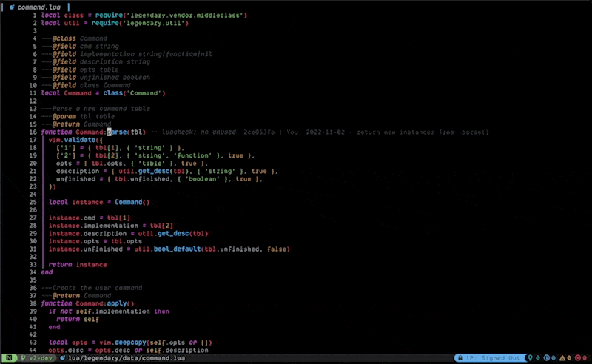This screenshot has width=592, height=364.
Task: Click ['1'] key on line 18
Action: point(66,148)
